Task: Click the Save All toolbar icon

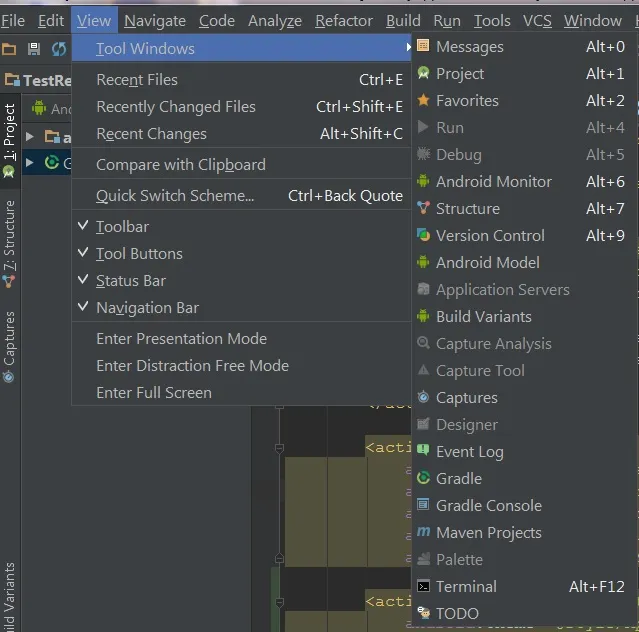Action: click(33, 49)
